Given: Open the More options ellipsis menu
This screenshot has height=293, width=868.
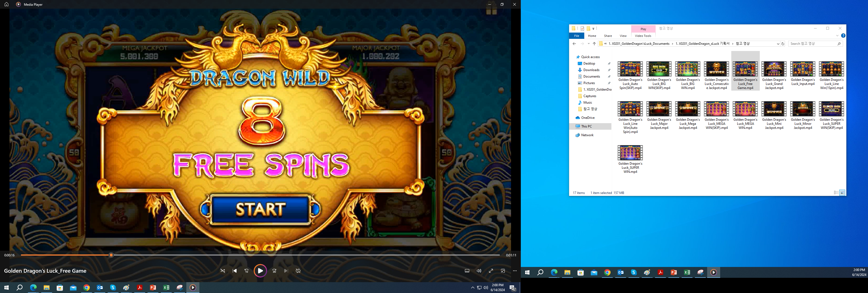Looking at the screenshot, I should 515,271.
